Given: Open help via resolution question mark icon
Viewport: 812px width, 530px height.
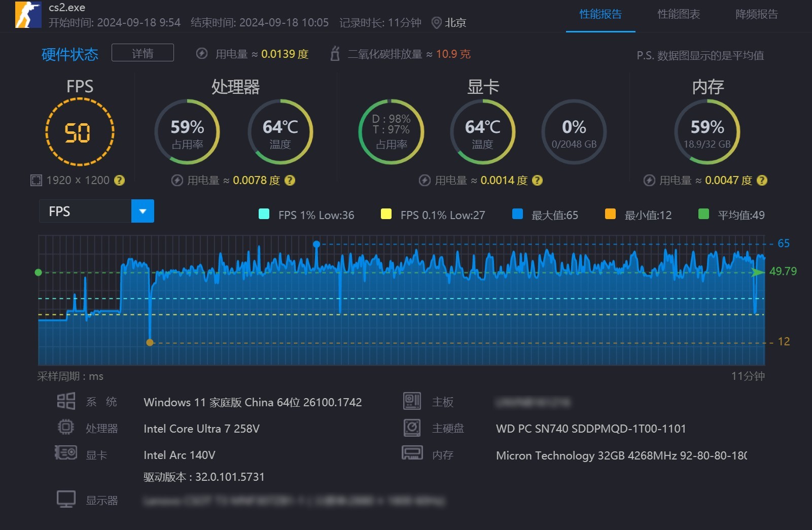Looking at the screenshot, I should click(x=119, y=180).
